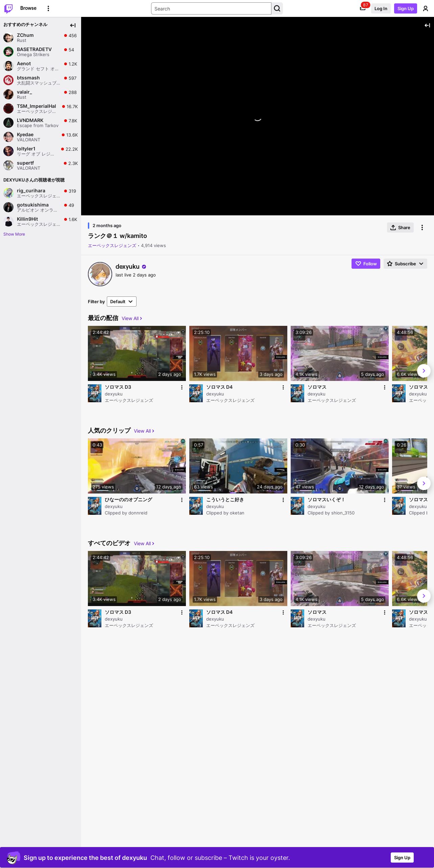Open options for ソロマス D3 in 最近の配信

point(182,387)
